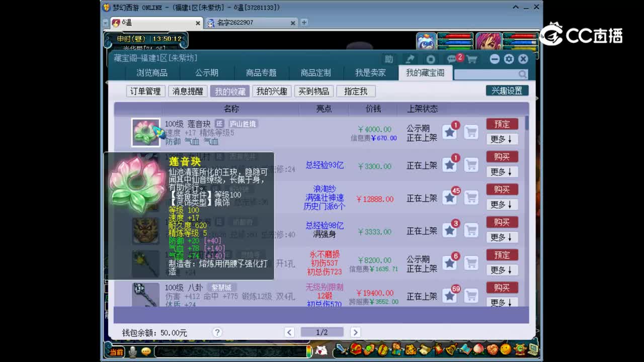
Task: Click the scroll icon in the game toolbar
Action: pyautogui.click(x=425, y=349)
